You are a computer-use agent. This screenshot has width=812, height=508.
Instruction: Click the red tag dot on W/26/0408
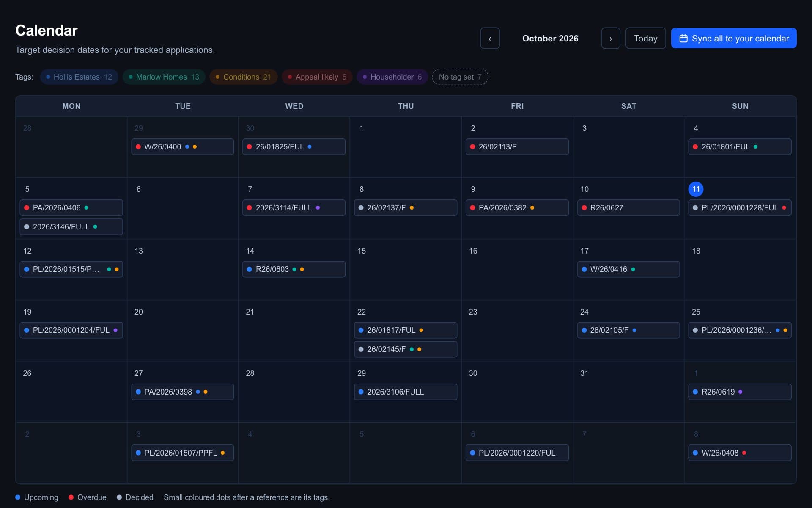(x=744, y=453)
